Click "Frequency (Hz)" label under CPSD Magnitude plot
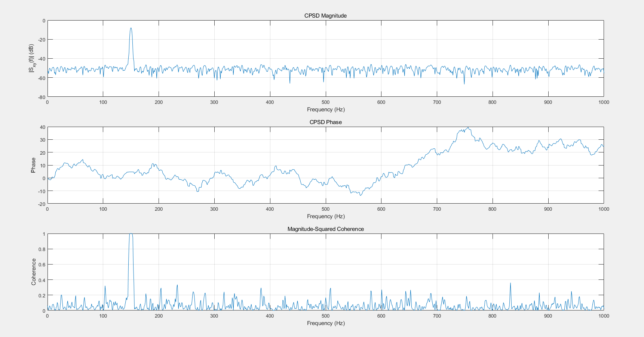The height and width of the screenshot is (337, 644). (x=326, y=109)
